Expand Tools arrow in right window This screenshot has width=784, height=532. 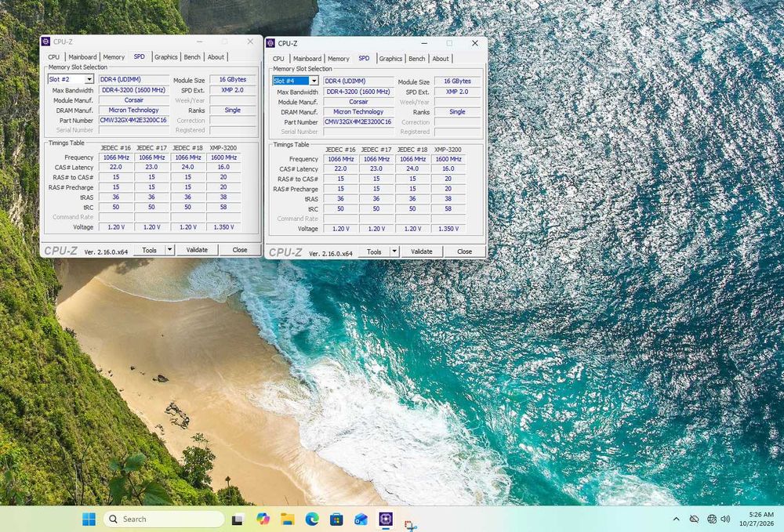pyautogui.click(x=394, y=252)
